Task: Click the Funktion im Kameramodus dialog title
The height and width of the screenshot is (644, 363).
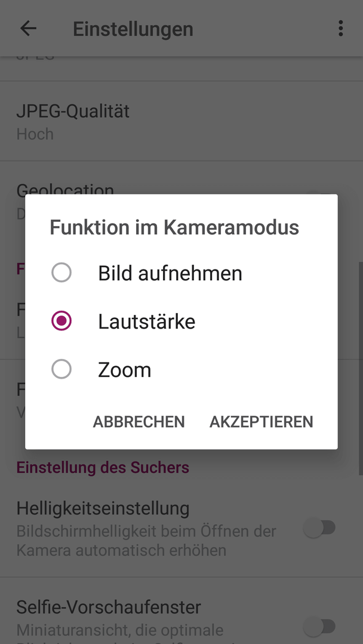Action: coord(174,227)
